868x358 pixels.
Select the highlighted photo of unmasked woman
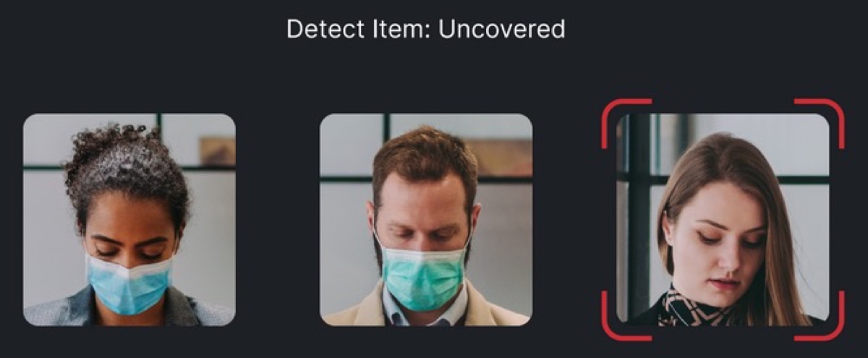(723, 218)
